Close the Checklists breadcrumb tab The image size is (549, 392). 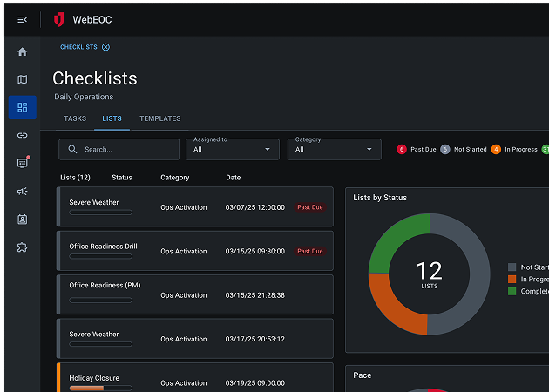(x=105, y=47)
